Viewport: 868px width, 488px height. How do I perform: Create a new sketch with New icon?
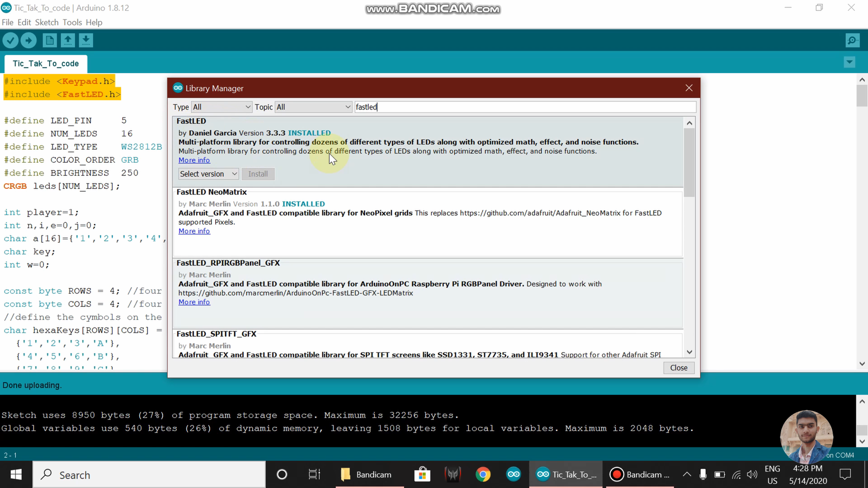50,41
